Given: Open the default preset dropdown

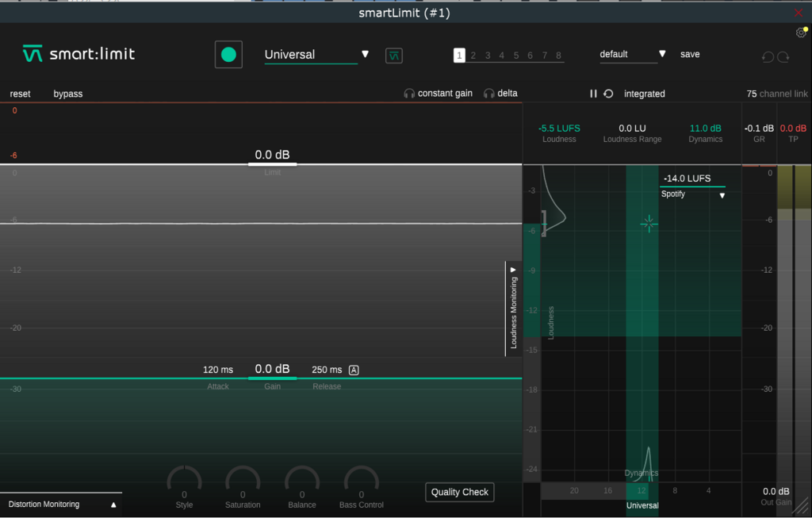Looking at the screenshot, I should pyautogui.click(x=632, y=54).
